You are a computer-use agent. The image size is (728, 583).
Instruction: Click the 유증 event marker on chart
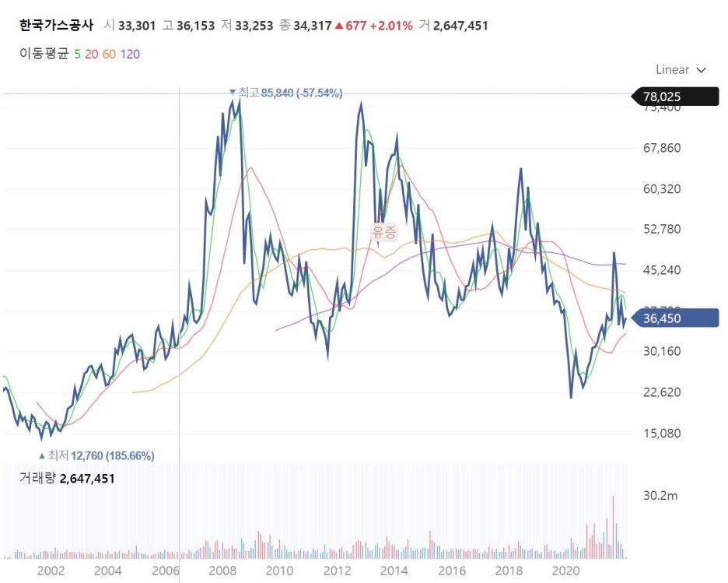click(385, 231)
